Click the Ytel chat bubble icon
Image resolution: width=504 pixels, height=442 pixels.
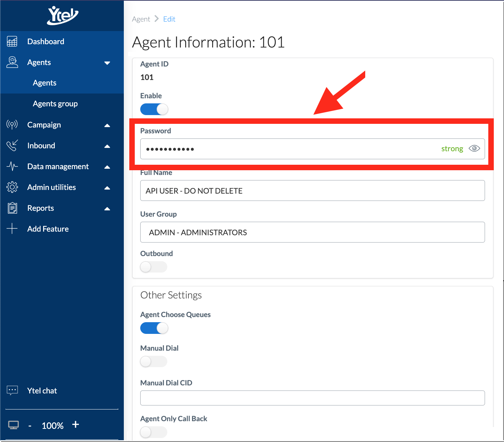click(x=12, y=390)
